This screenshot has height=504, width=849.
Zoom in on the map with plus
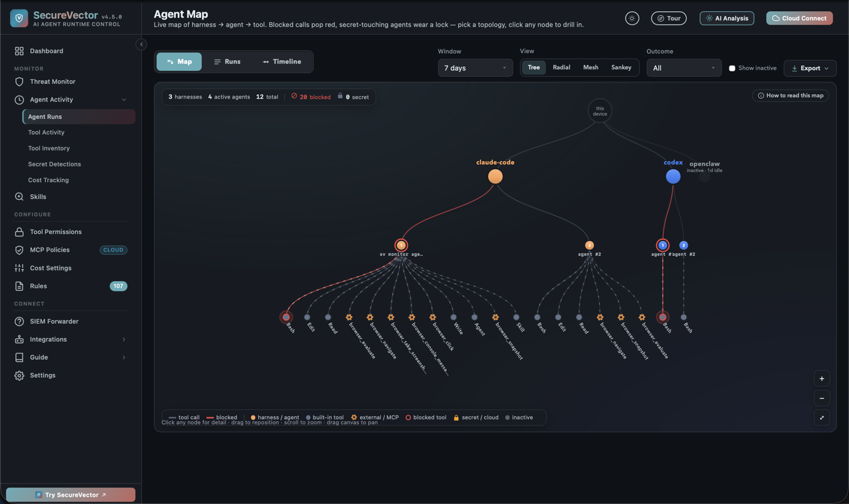point(822,378)
